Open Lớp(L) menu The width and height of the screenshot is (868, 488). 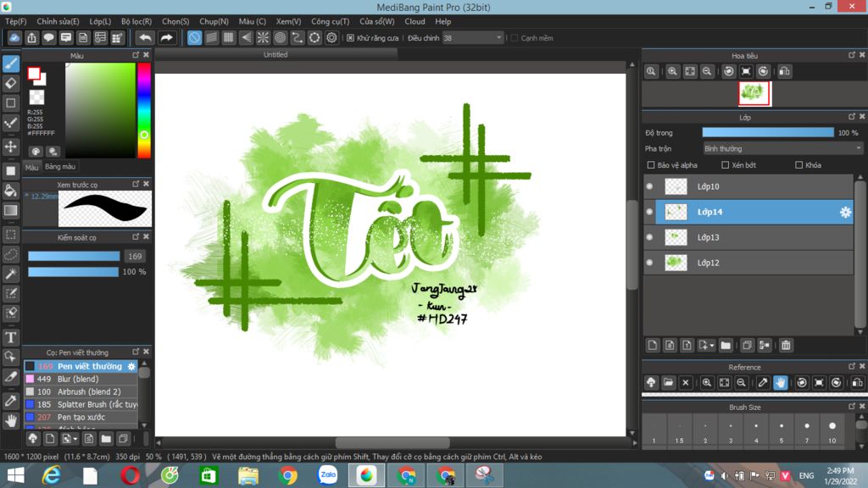pyautogui.click(x=100, y=21)
